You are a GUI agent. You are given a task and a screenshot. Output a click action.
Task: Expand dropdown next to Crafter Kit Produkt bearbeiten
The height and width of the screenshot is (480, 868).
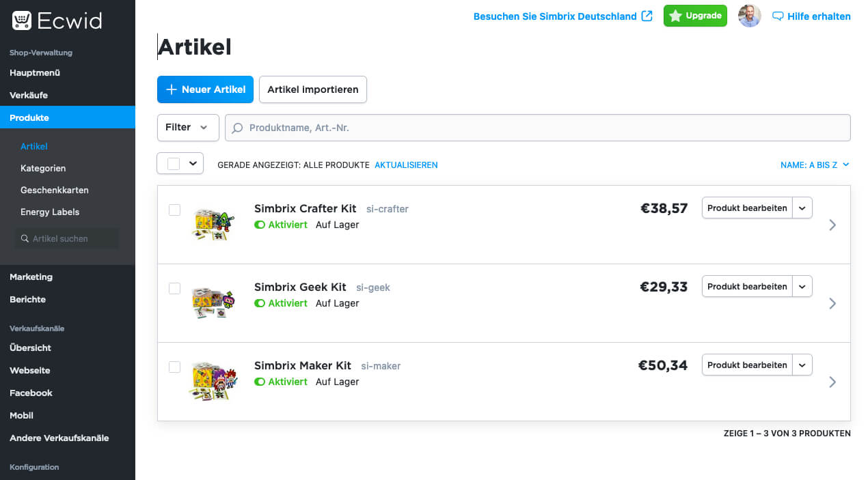click(x=802, y=208)
